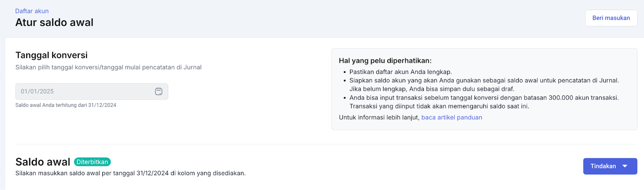Click the Beri masukan button

click(611, 18)
